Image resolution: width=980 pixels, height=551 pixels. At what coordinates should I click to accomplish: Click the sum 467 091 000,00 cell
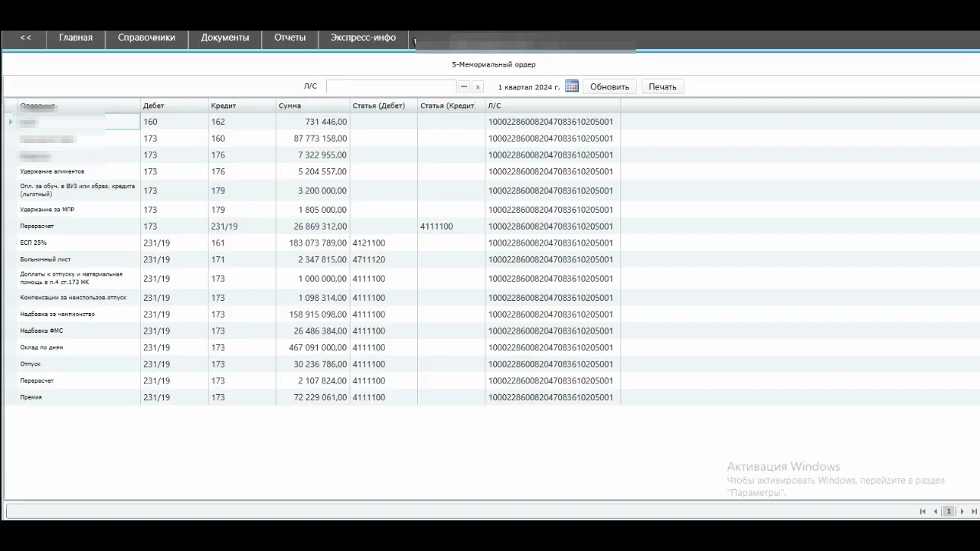click(312, 347)
